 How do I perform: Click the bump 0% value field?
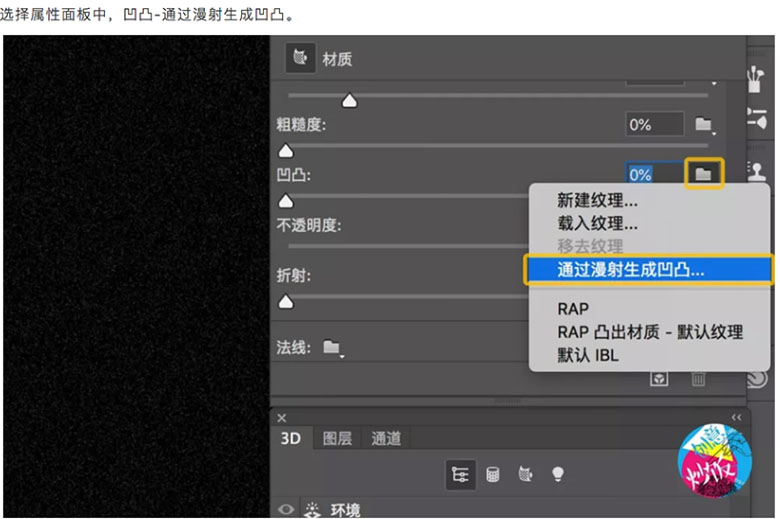point(655,174)
